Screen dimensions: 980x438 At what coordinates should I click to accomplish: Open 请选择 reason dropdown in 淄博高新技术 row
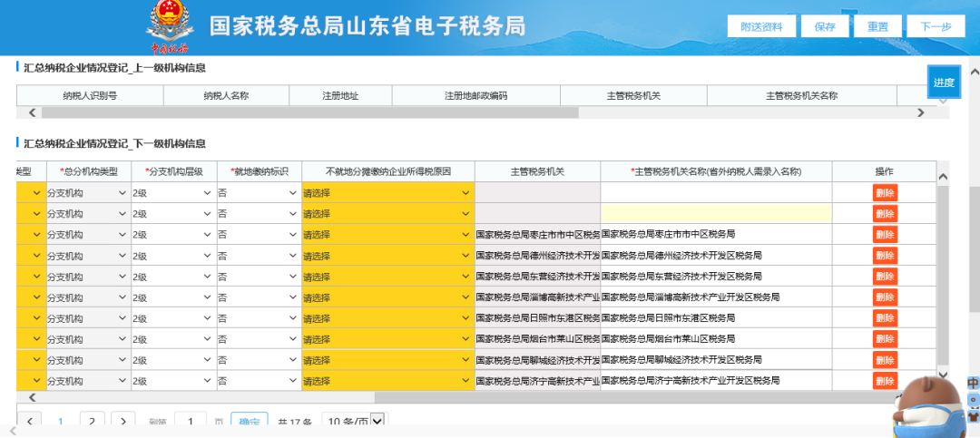tap(387, 297)
